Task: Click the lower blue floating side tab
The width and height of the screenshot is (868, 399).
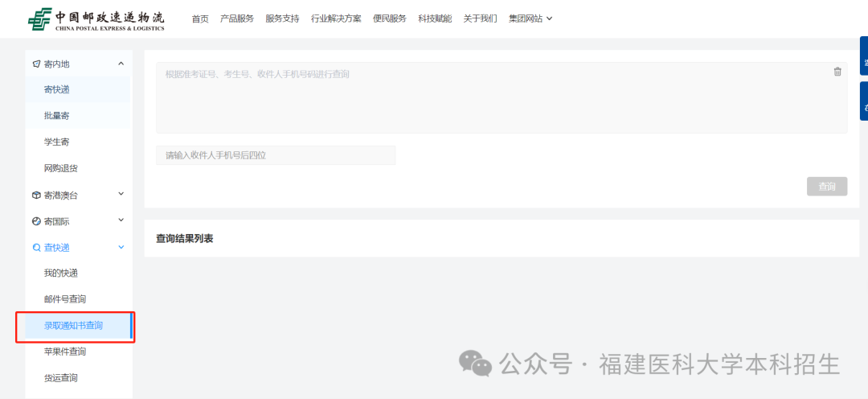Action: [864, 101]
